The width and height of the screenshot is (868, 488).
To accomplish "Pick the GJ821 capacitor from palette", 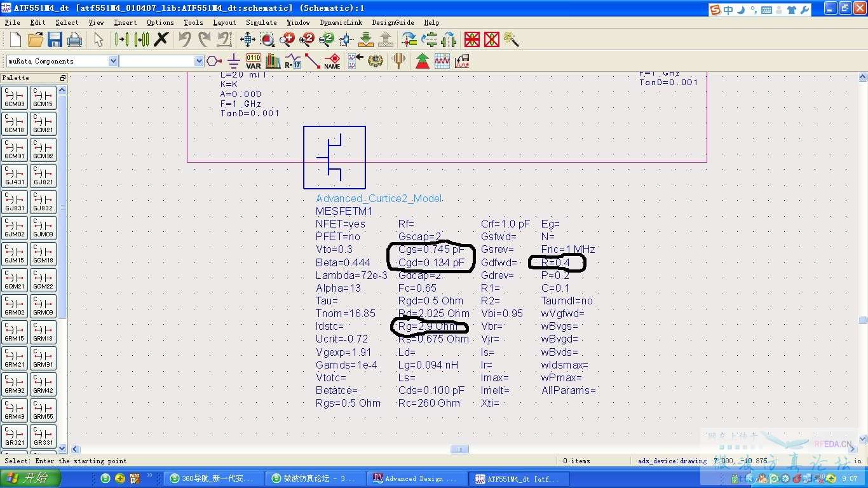I will 43,176.
